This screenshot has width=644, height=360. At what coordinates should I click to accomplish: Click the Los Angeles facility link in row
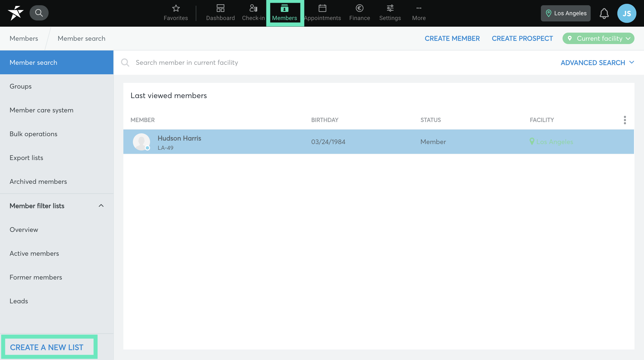551,142
